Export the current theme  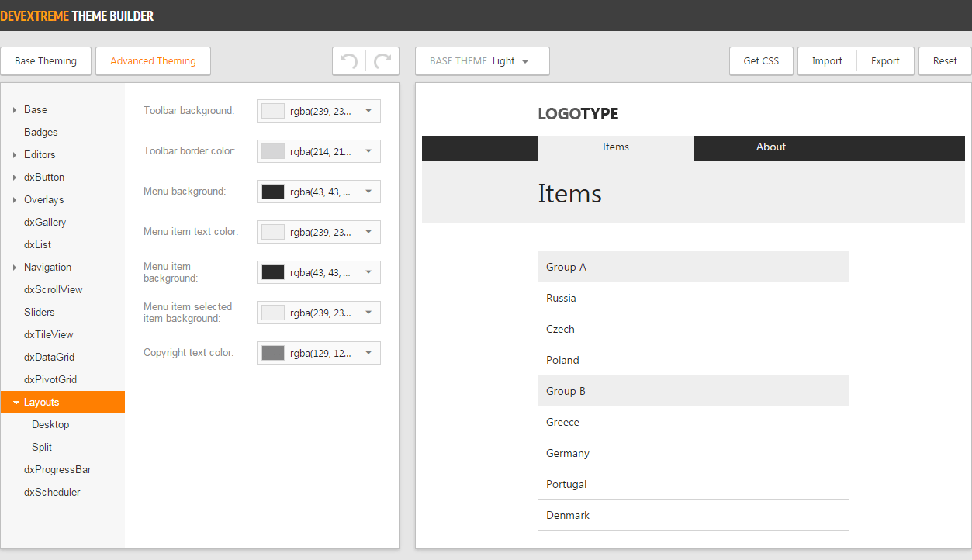885,61
